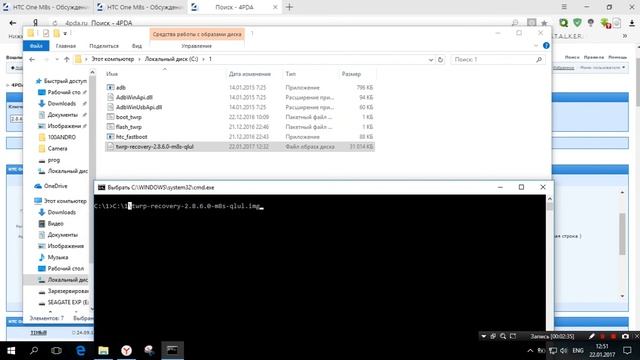This screenshot has width=640, height=360.
Task: Select the Управление disk image tools tab
Action: click(197, 46)
